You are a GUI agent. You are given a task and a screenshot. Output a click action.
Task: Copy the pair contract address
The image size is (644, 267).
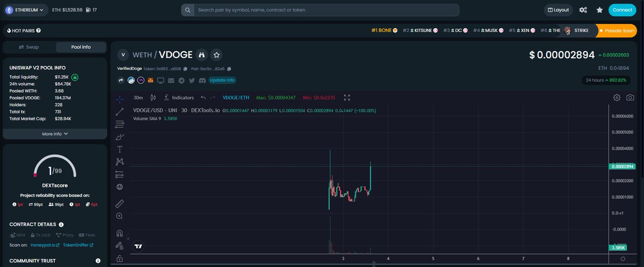coord(229,69)
